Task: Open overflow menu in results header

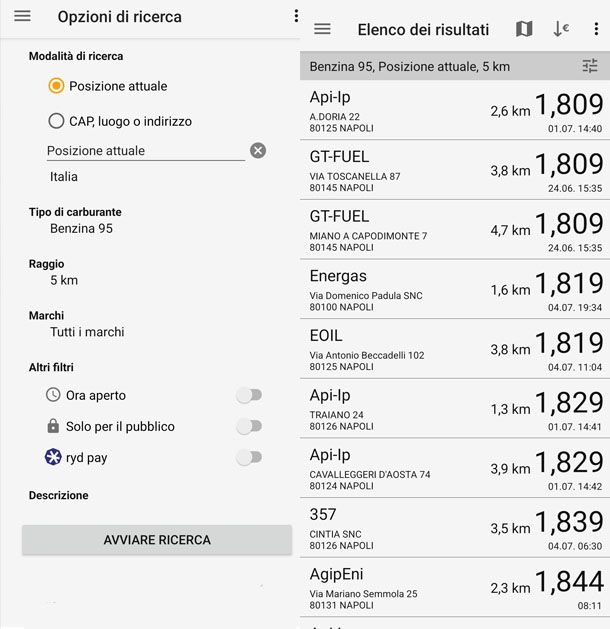Action: 596,29
